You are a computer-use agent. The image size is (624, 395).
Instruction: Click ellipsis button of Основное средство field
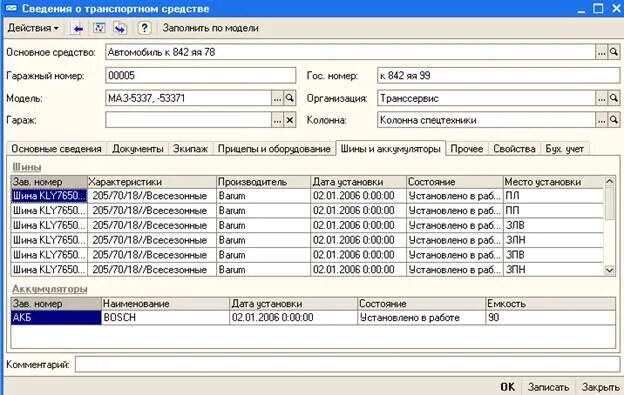point(601,52)
